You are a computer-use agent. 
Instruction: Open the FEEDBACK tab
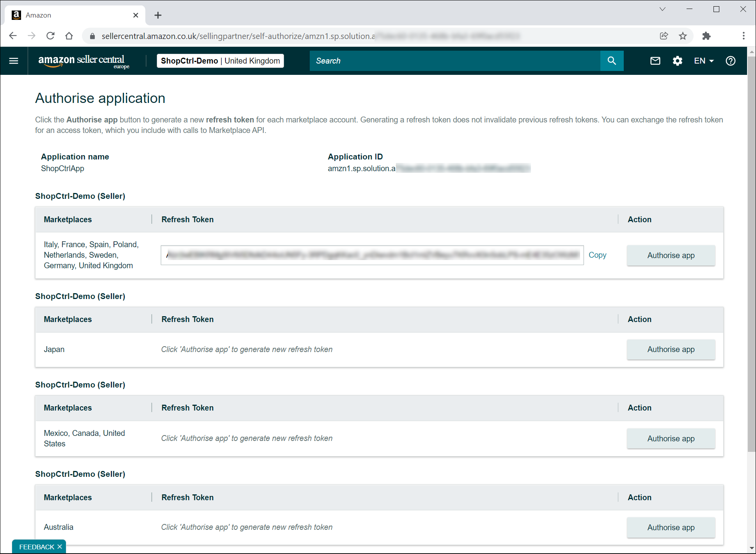point(37,547)
